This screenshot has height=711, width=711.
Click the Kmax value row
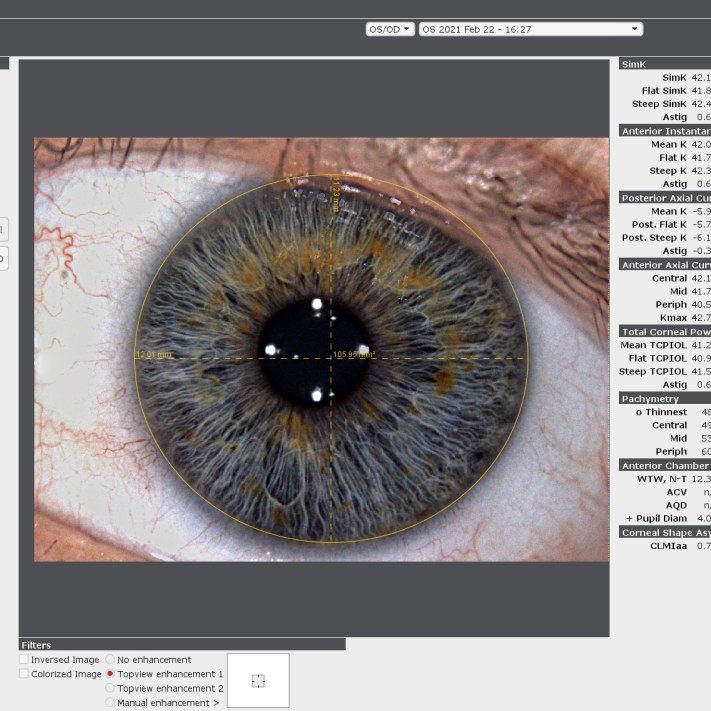click(665, 317)
